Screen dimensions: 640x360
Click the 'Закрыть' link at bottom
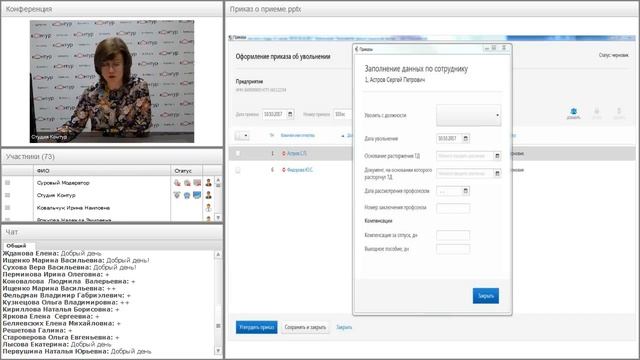pos(344,327)
